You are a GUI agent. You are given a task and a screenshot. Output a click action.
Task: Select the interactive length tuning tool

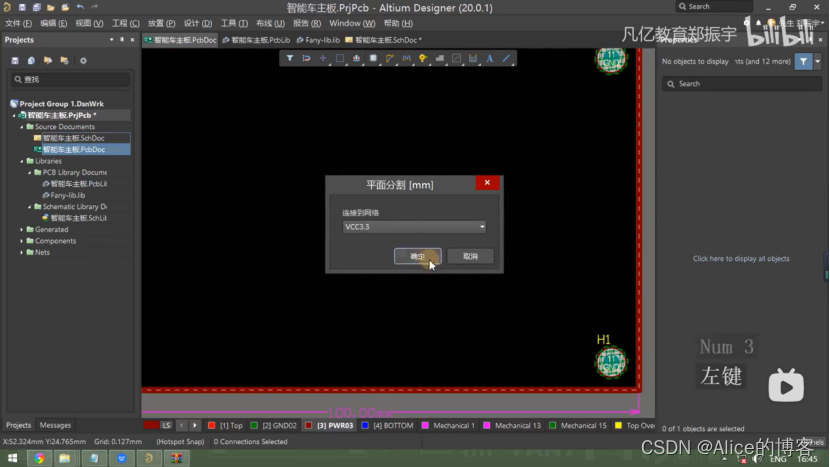(407, 58)
